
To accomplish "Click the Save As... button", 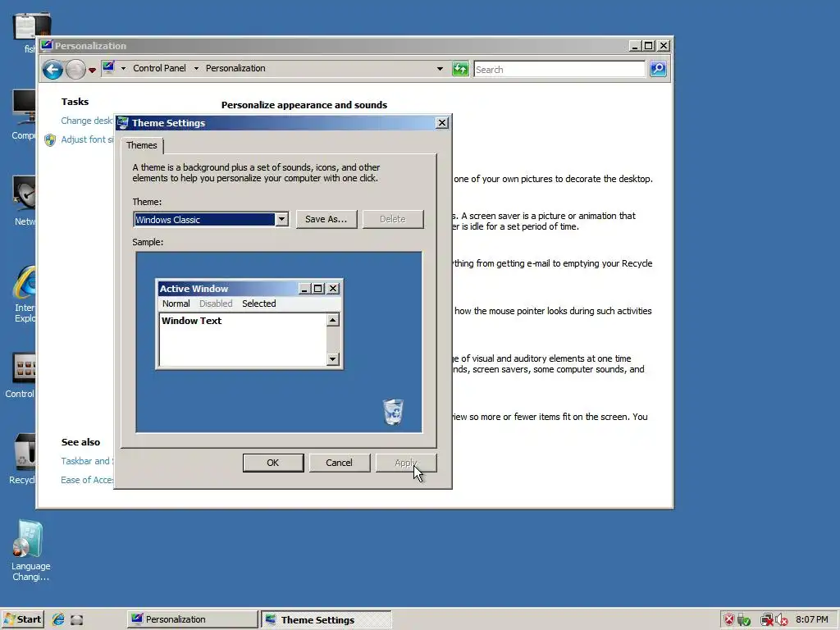I will point(326,219).
